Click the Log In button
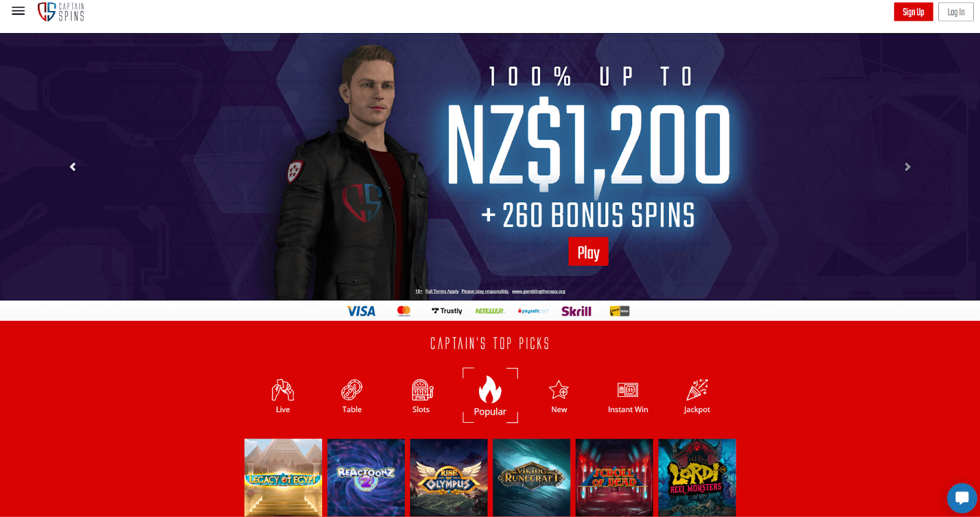The image size is (980, 517). (x=956, y=12)
